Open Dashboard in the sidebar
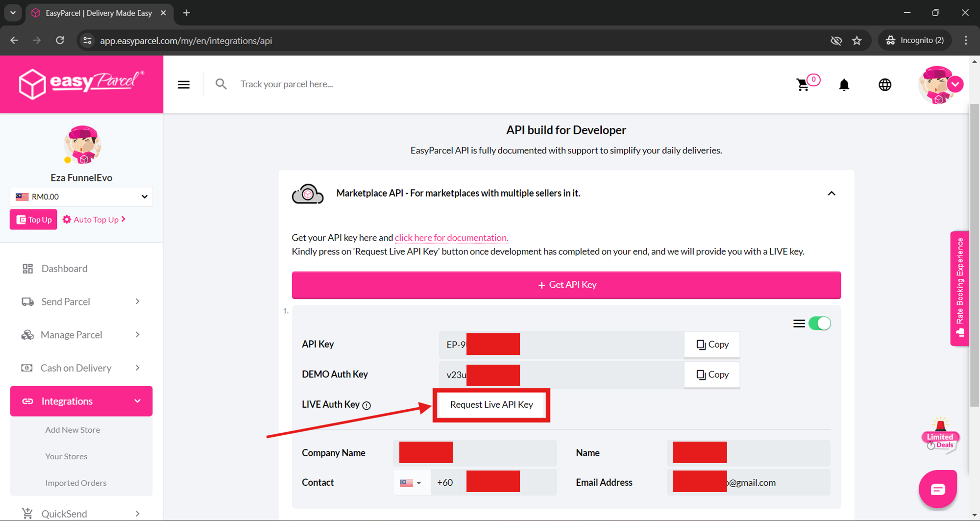This screenshot has height=521, width=980. [64, 269]
